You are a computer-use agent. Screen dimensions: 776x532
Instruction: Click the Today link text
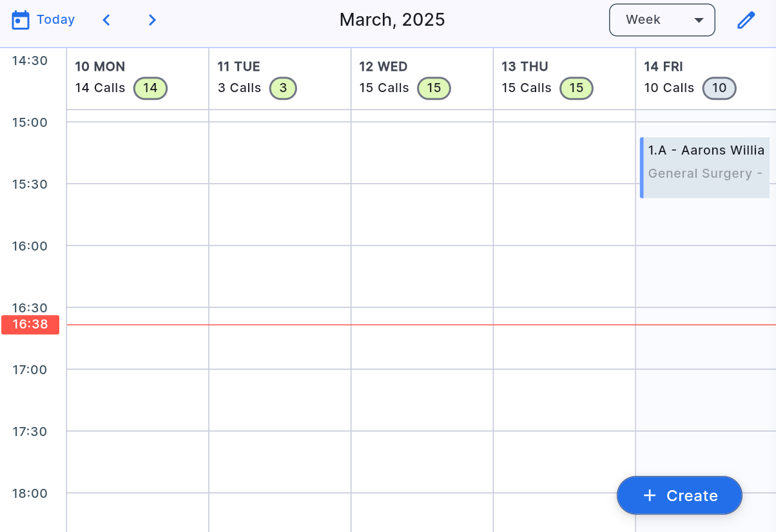(x=55, y=20)
